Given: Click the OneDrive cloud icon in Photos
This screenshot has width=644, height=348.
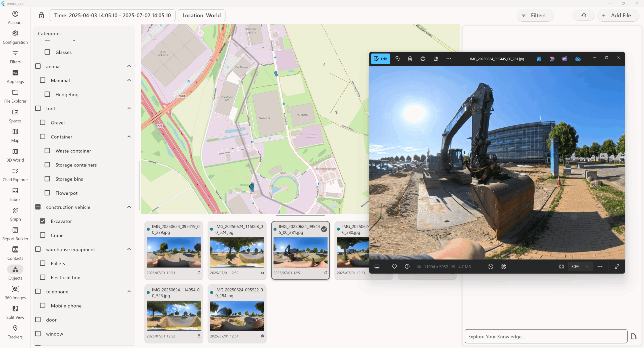Looking at the screenshot, I should point(578,59).
